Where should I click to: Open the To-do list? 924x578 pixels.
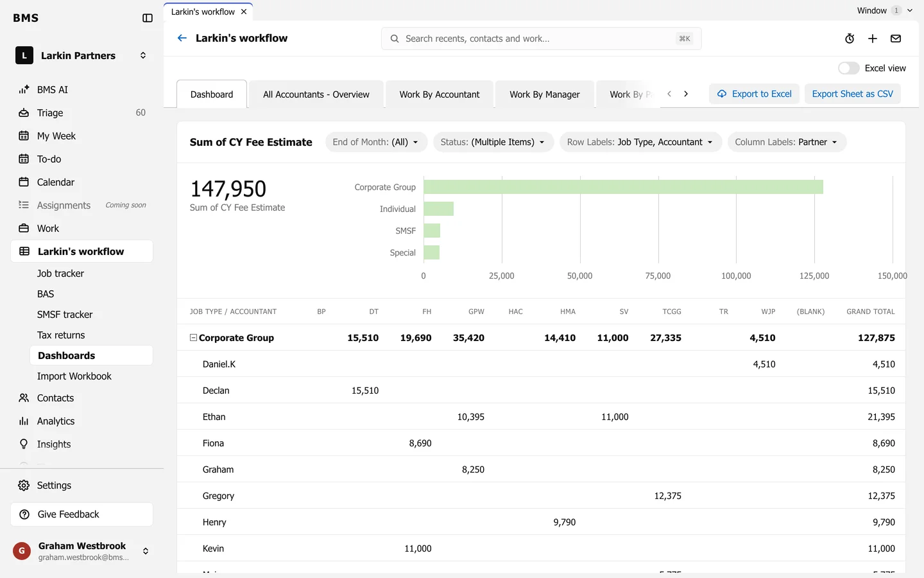click(81, 159)
